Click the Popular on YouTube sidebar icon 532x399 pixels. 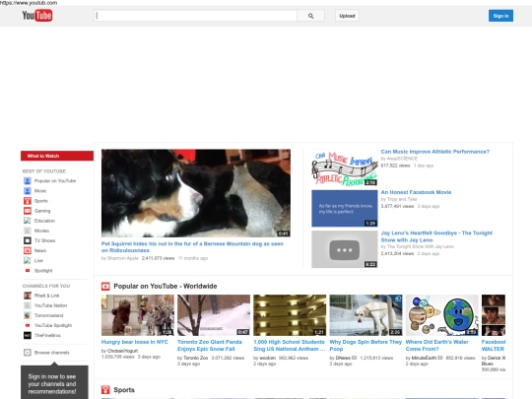[x=28, y=181]
